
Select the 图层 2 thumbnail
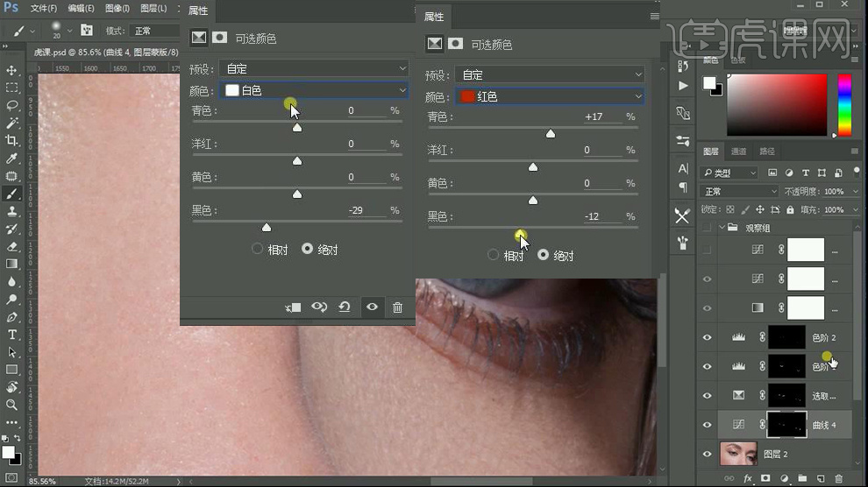click(x=738, y=454)
